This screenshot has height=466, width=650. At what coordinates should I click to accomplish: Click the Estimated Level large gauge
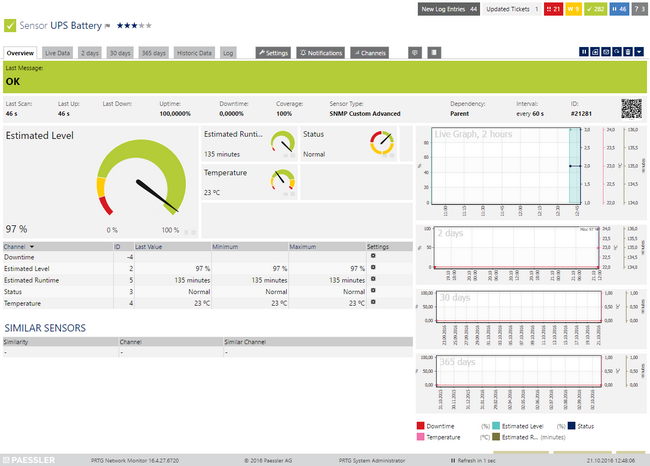pos(141,178)
